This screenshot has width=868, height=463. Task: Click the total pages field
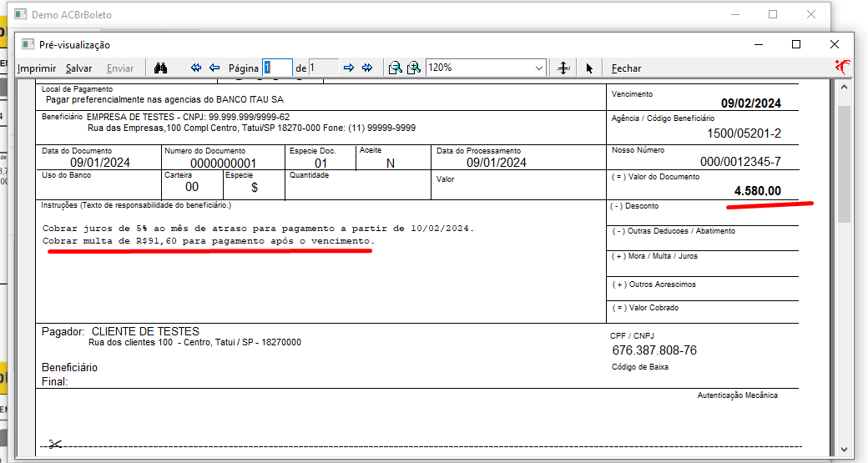coord(323,68)
